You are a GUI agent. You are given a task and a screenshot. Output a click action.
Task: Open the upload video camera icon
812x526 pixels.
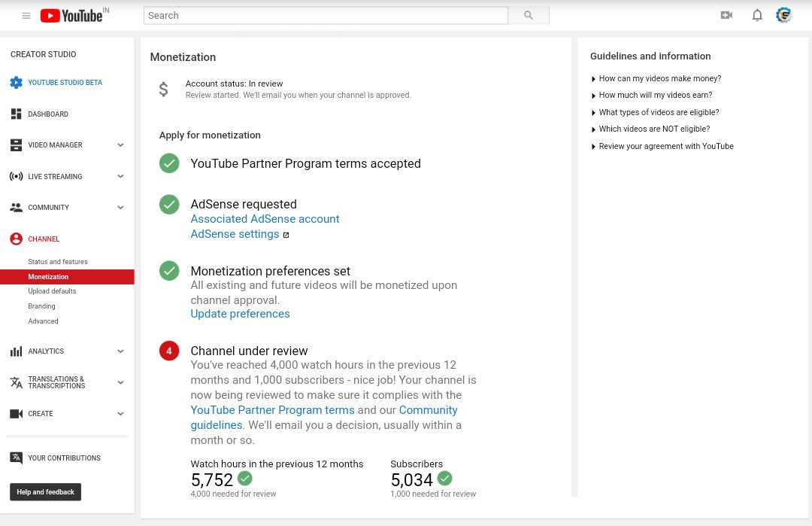(x=726, y=16)
